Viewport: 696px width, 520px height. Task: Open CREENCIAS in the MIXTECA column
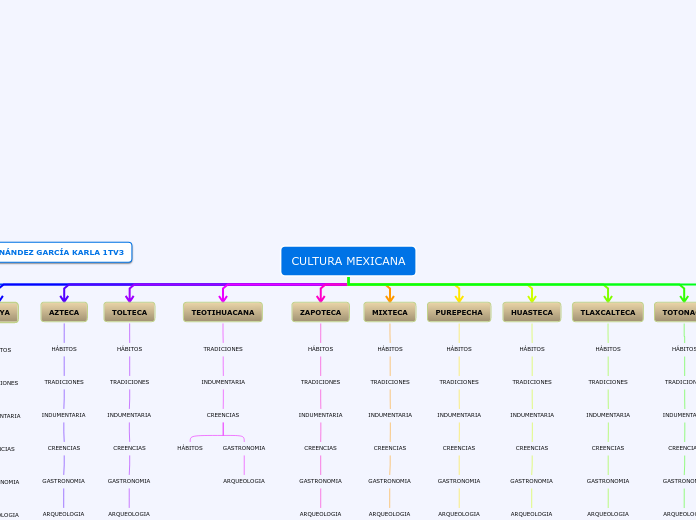tap(390, 448)
